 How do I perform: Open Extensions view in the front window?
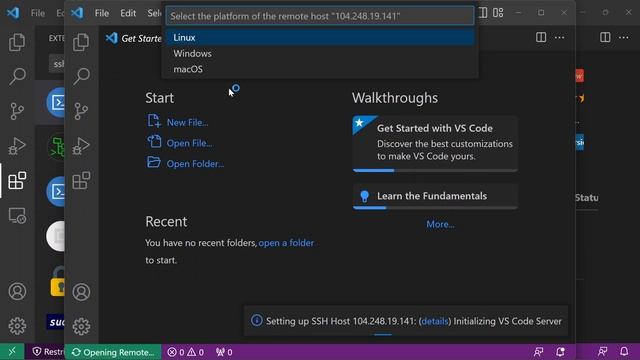[x=81, y=180]
